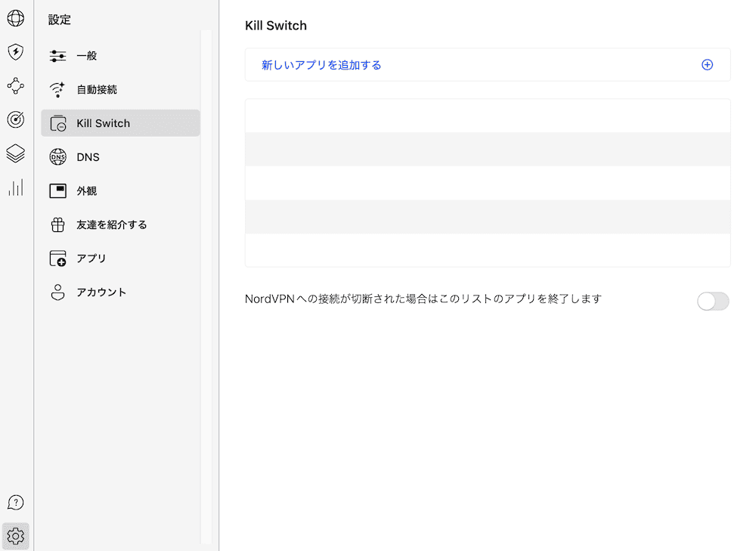Screen dimensions: 756x551
Task: Select the 一般 settings label
Action: 87,56
